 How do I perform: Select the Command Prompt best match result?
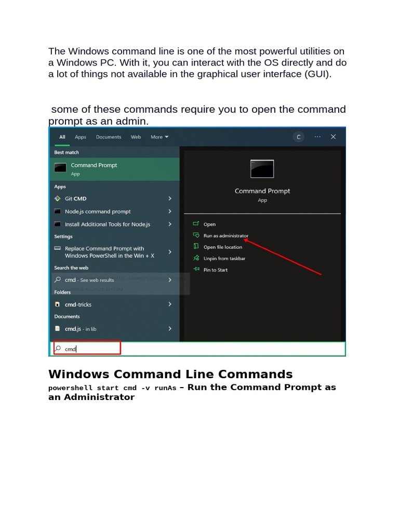click(115, 169)
